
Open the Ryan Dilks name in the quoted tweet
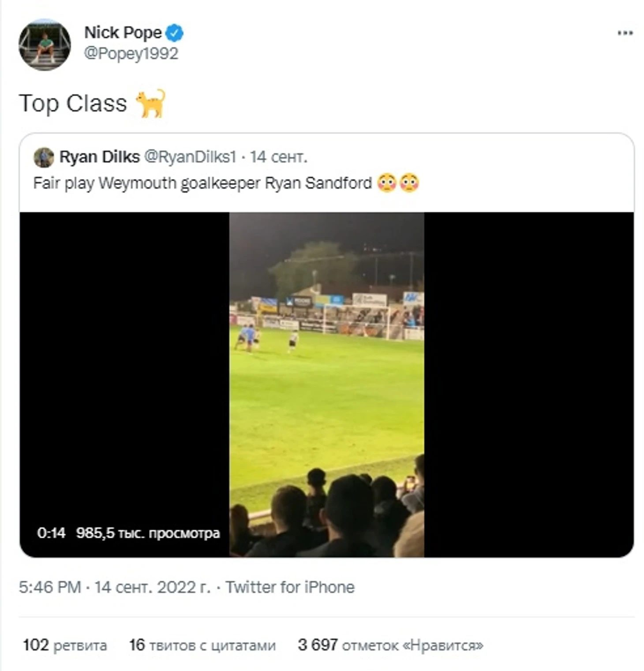(99, 157)
